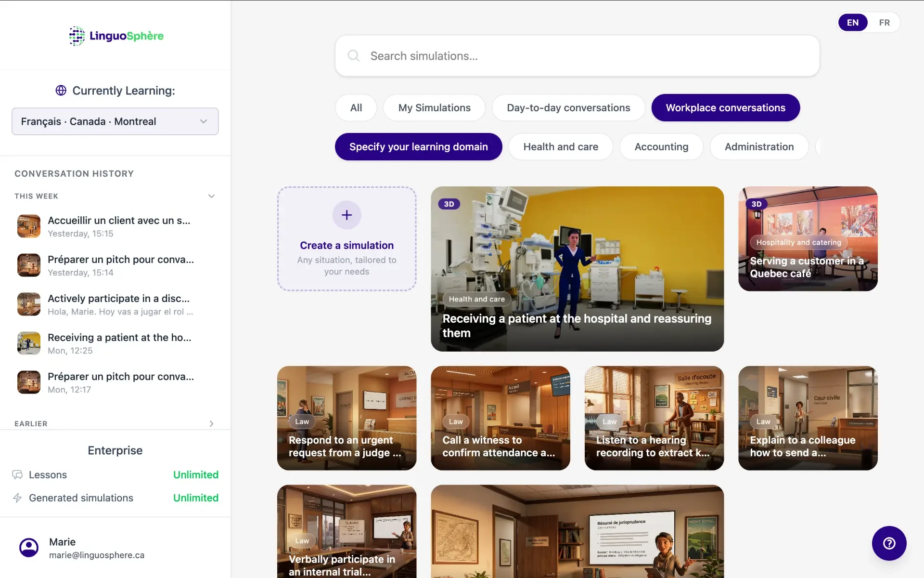This screenshot has width=924, height=578.
Task: Open 'Préparer un pitch' from Yesterday 15:14
Action: coord(115,265)
